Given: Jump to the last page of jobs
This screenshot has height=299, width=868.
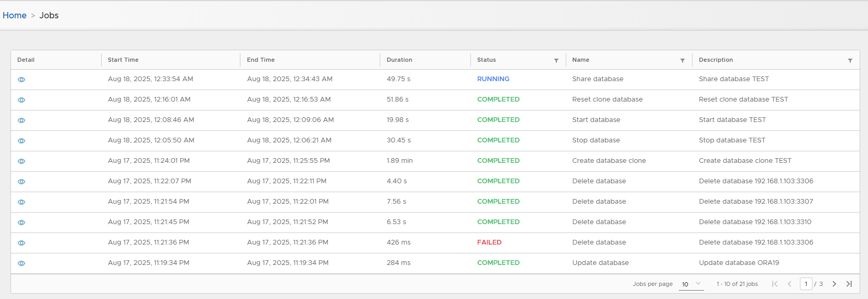Looking at the screenshot, I should [x=849, y=284].
